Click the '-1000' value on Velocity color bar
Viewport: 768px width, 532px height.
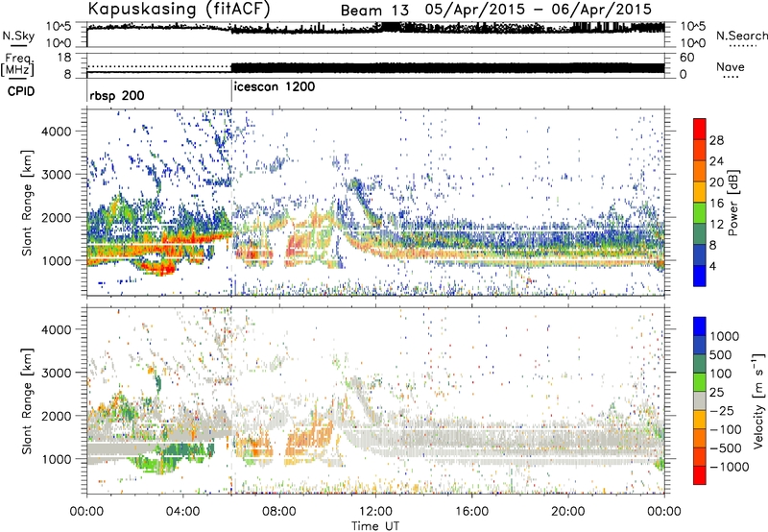[x=729, y=468]
